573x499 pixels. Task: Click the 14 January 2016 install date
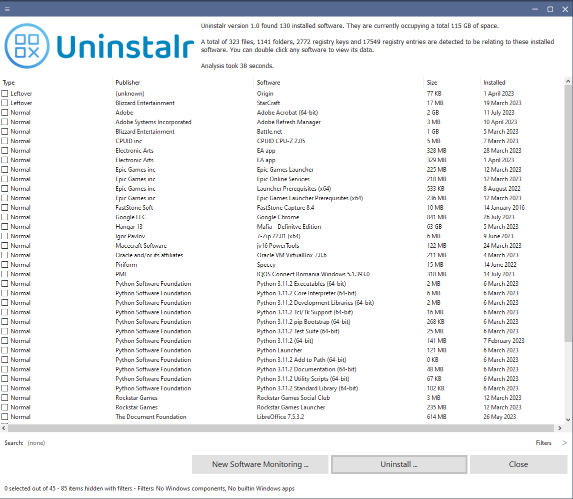pos(504,207)
